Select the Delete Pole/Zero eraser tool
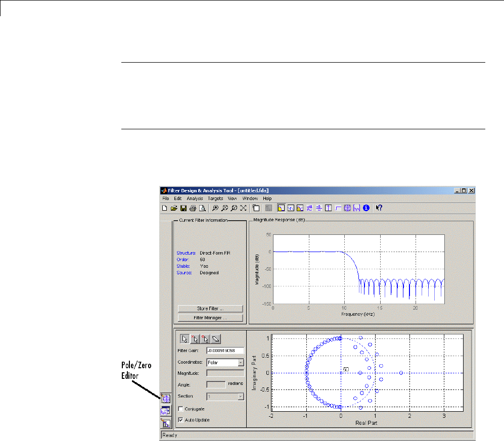The image size is (504, 441). pos(216,339)
